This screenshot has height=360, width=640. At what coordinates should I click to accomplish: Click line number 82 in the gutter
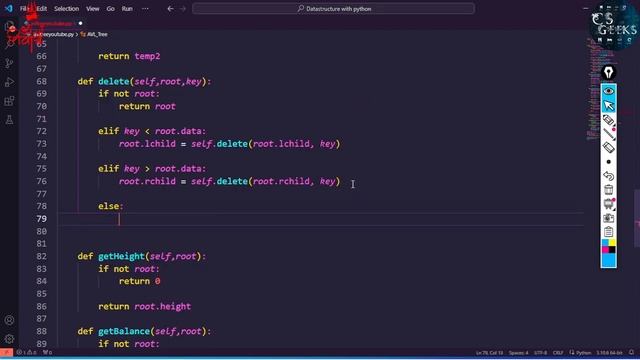click(x=42, y=256)
